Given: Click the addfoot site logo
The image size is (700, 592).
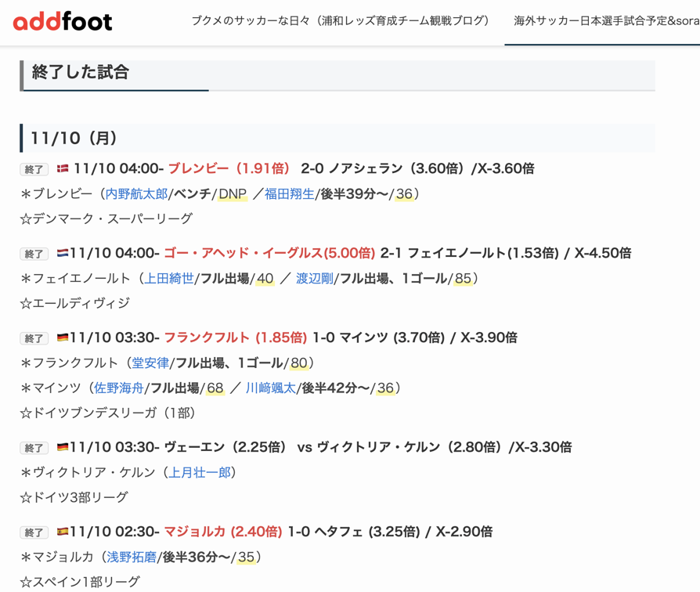Looking at the screenshot, I should (x=63, y=21).
